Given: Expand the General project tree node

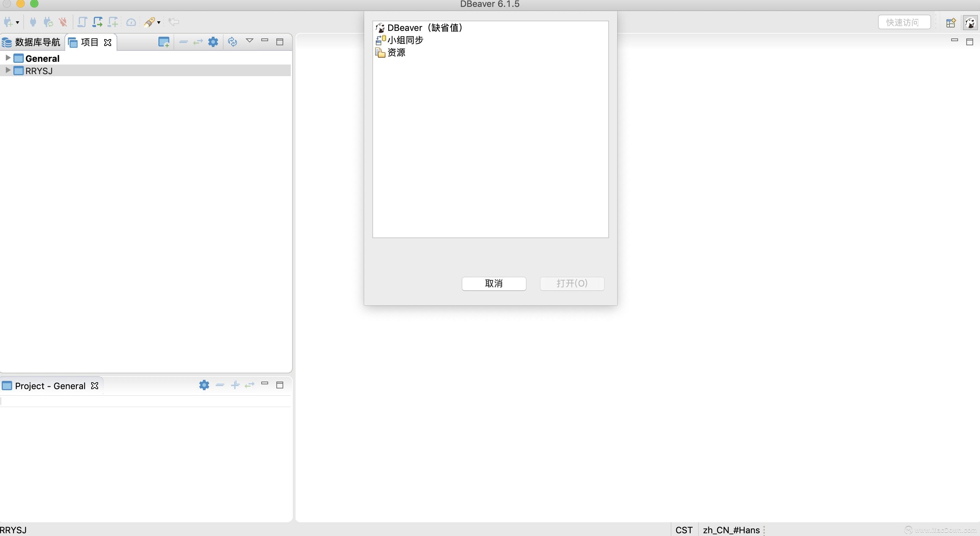Looking at the screenshot, I should [8, 58].
